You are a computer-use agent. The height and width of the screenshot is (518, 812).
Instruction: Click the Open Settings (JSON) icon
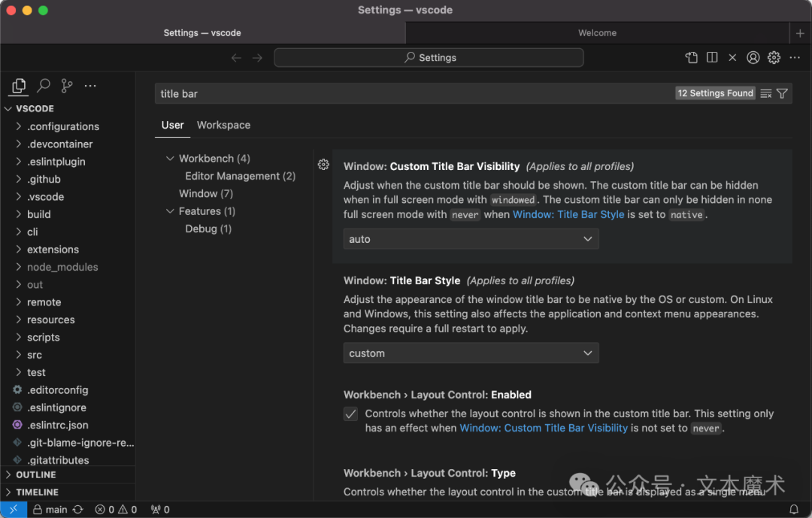pos(691,57)
